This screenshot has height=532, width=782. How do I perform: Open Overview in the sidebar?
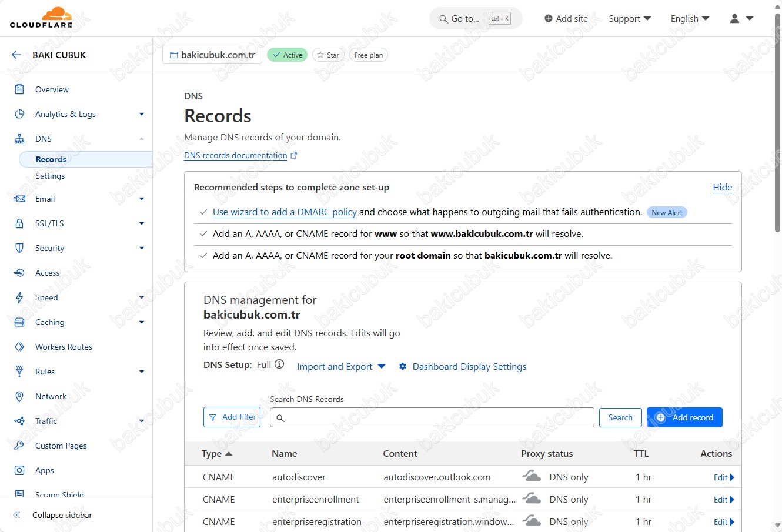(x=52, y=89)
